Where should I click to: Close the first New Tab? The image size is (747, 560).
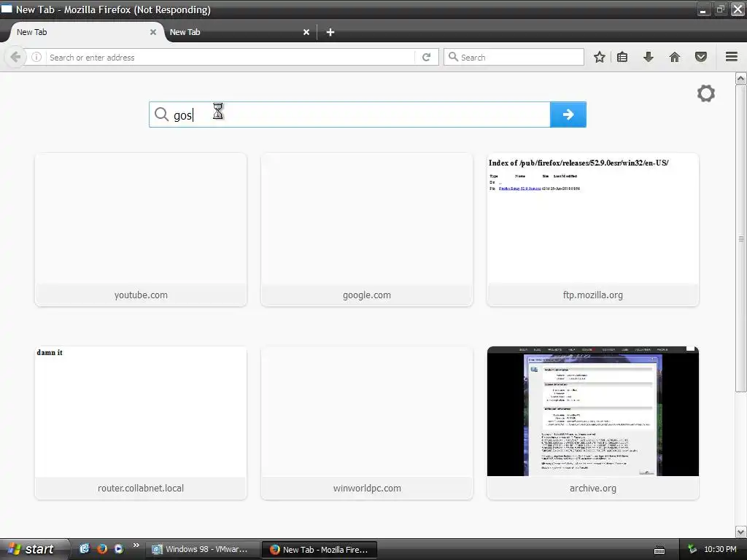click(153, 32)
